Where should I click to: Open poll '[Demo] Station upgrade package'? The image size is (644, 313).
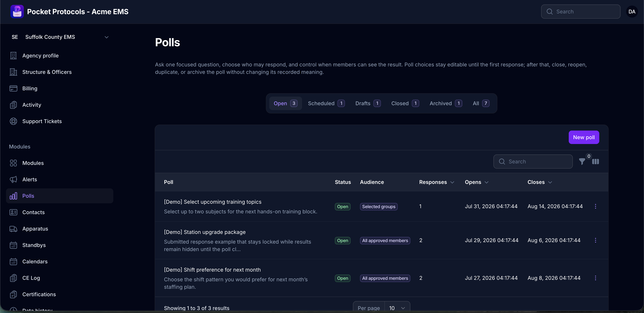point(205,232)
